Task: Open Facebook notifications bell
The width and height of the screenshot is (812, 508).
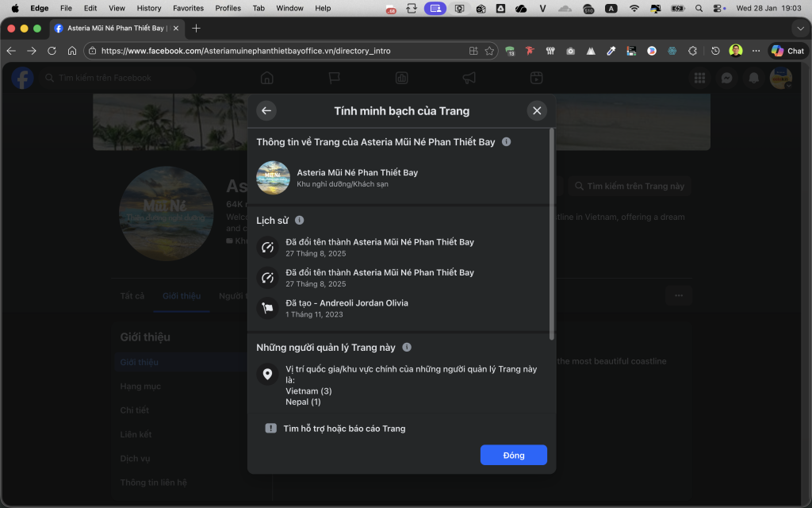Action: point(754,78)
